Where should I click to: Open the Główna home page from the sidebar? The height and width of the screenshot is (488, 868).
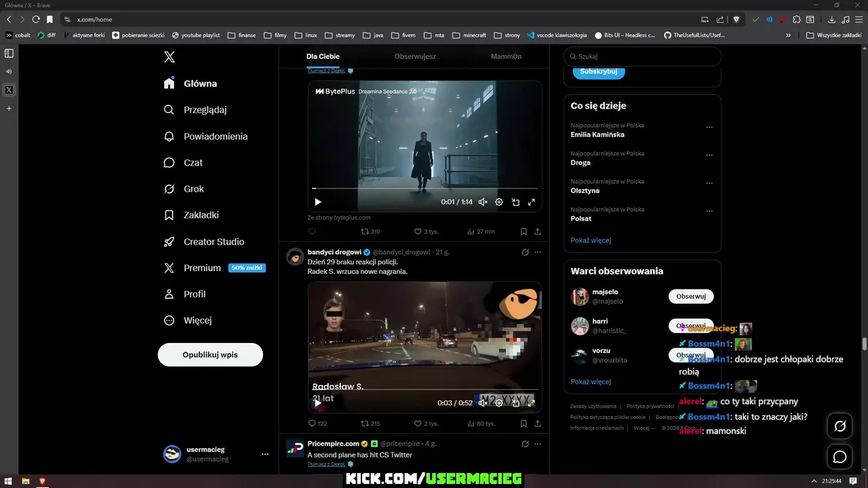[190, 83]
